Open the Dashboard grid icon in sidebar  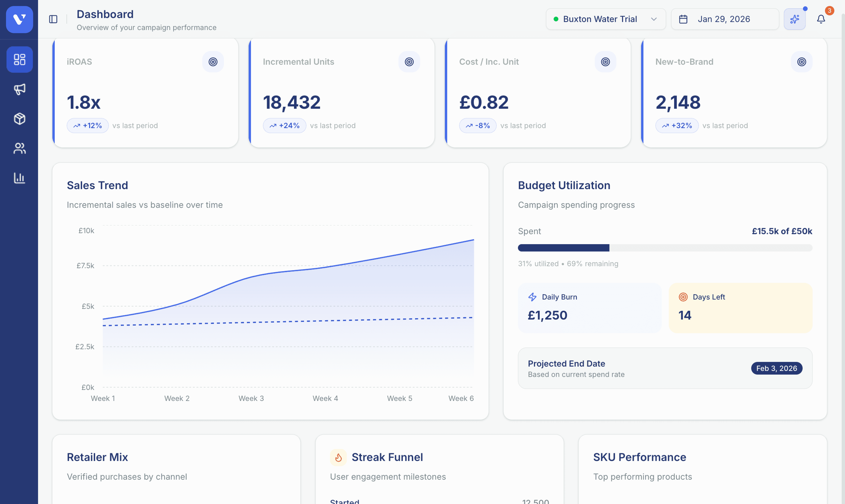click(x=19, y=59)
